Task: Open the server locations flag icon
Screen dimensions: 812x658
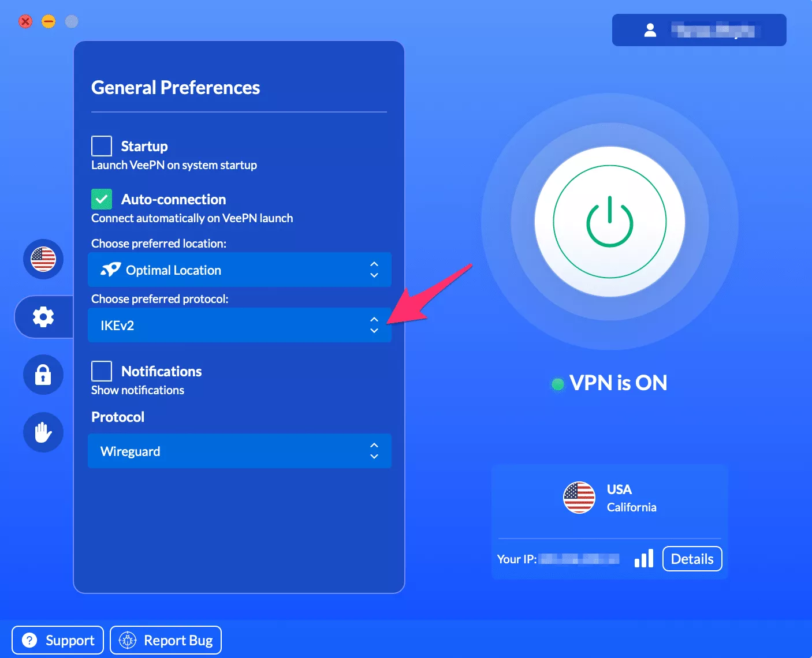Action: tap(43, 259)
